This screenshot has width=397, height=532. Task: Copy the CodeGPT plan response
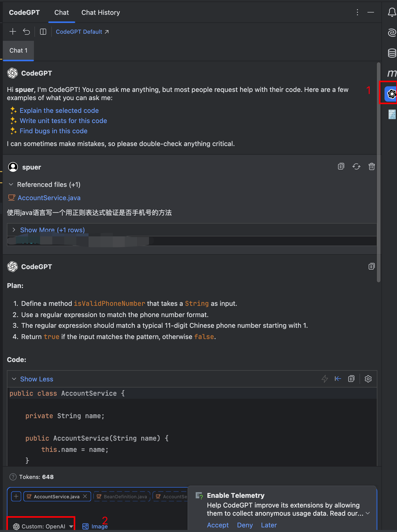coord(372,267)
